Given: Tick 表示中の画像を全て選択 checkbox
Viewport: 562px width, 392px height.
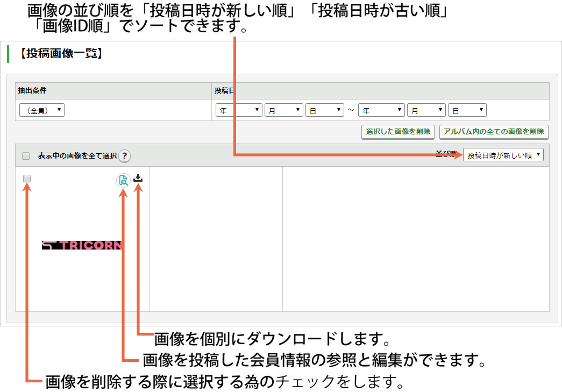Looking at the screenshot, I should [26, 156].
